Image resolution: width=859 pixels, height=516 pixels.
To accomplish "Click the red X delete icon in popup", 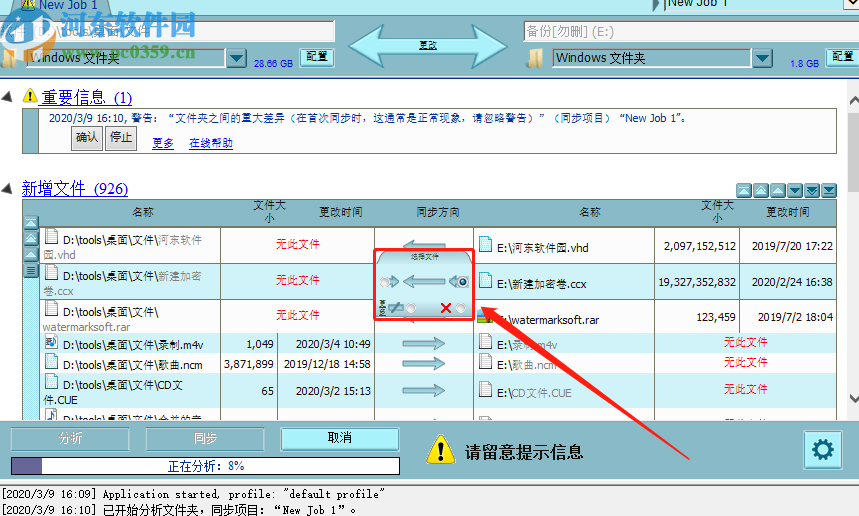I will pyautogui.click(x=446, y=308).
